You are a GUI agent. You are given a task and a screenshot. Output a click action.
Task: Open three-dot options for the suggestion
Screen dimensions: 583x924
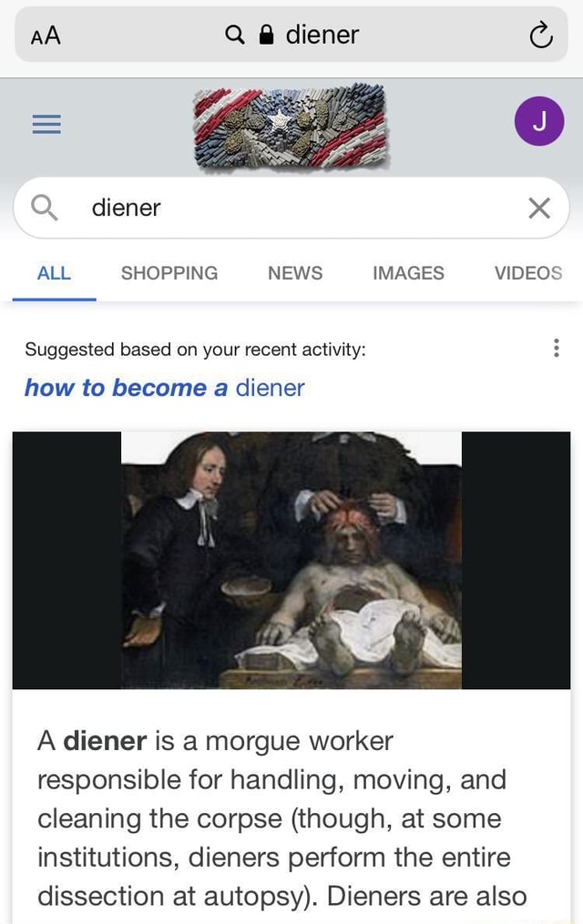click(x=556, y=349)
